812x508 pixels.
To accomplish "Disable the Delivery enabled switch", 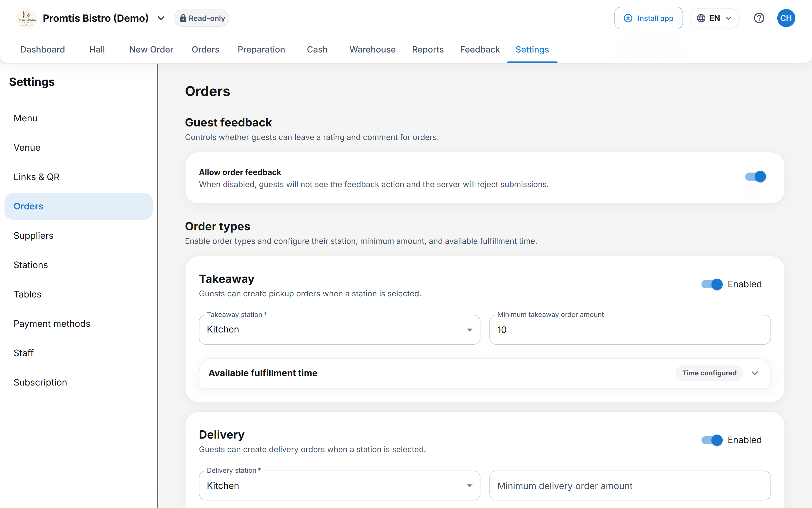I will (712, 440).
